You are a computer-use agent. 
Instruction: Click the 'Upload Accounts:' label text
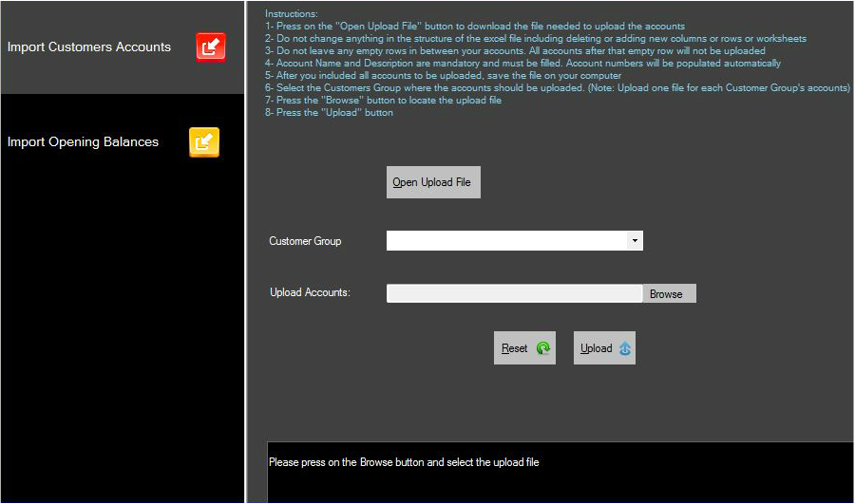point(310,292)
